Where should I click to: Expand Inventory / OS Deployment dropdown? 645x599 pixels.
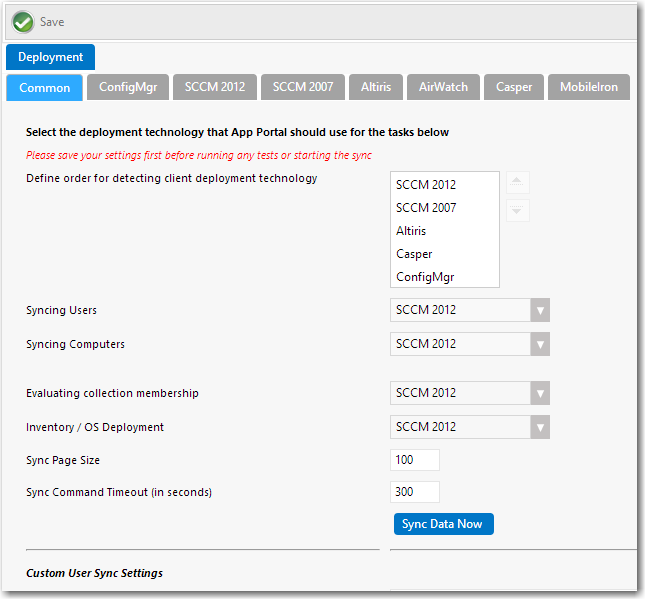coord(470,427)
